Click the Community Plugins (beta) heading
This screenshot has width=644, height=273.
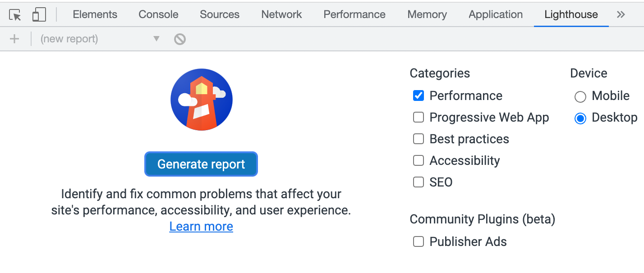(x=483, y=219)
